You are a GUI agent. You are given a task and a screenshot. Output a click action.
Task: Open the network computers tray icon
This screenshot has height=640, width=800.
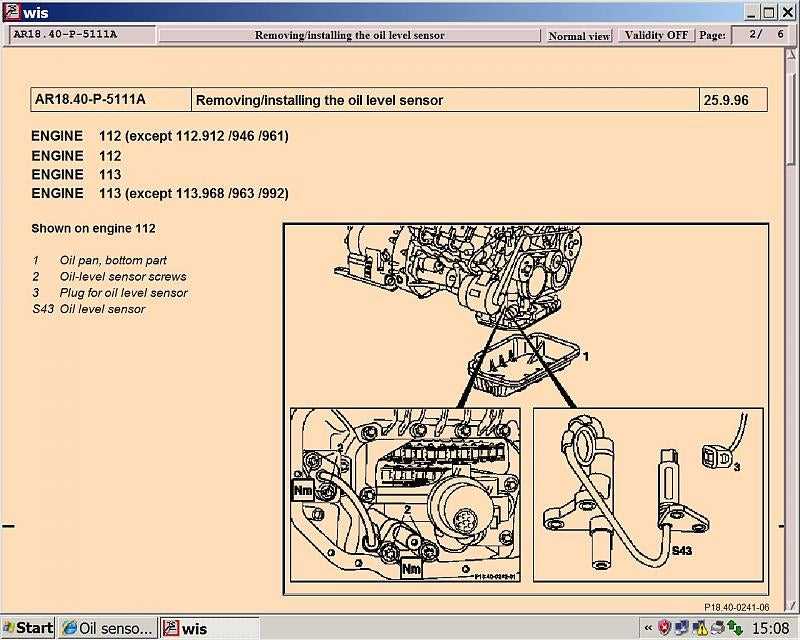(682, 627)
